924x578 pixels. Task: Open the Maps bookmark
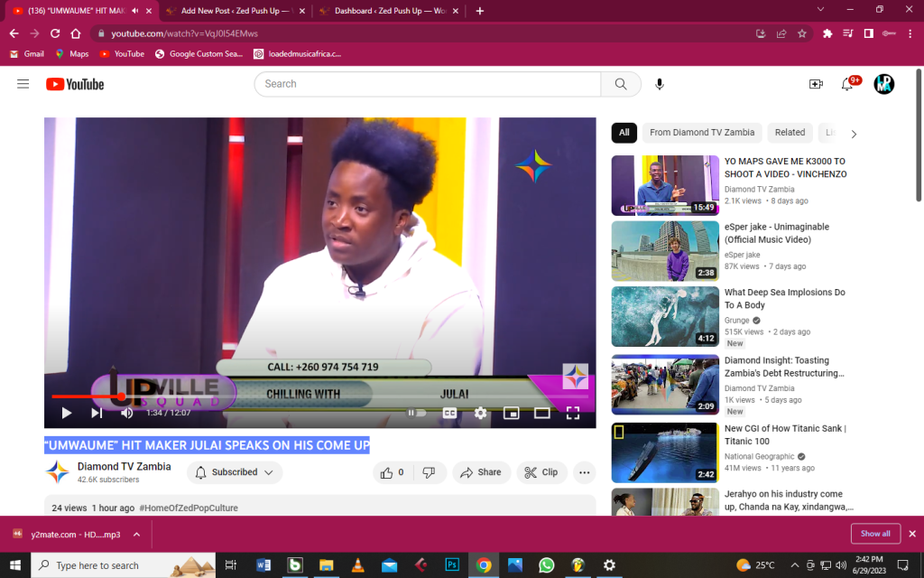click(x=72, y=53)
